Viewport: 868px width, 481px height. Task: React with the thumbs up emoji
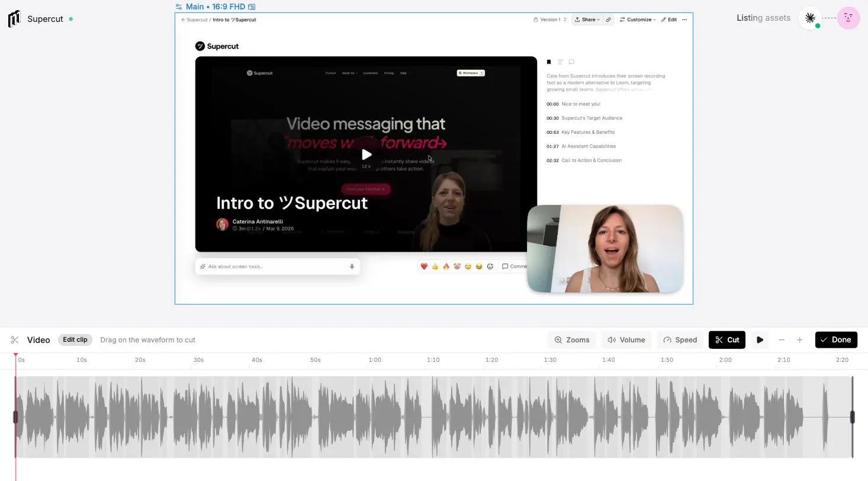(x=435, y=267)
